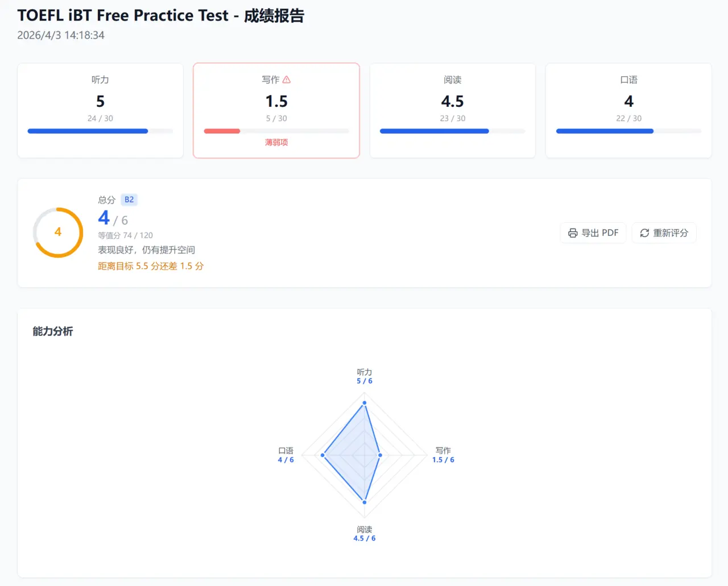728x586 pixels.
Task: Click the 23 / 30 reading score text
Action: (453, 118)
